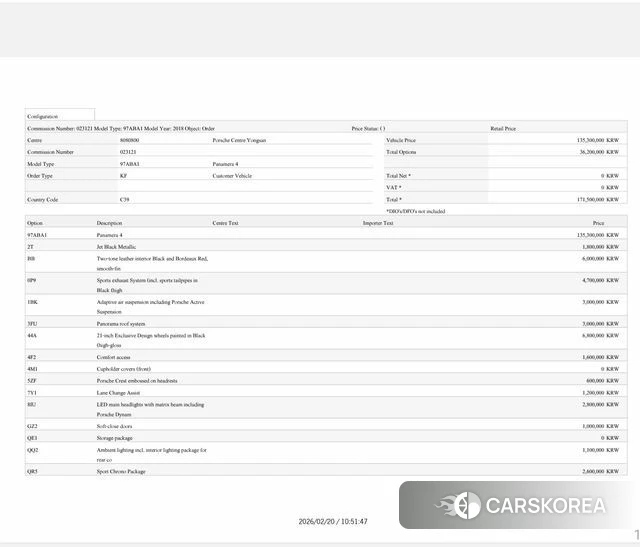Viewport: 640px width, 547px height.
Task: Click the Country Code label
Action: (x=42, y=200)
